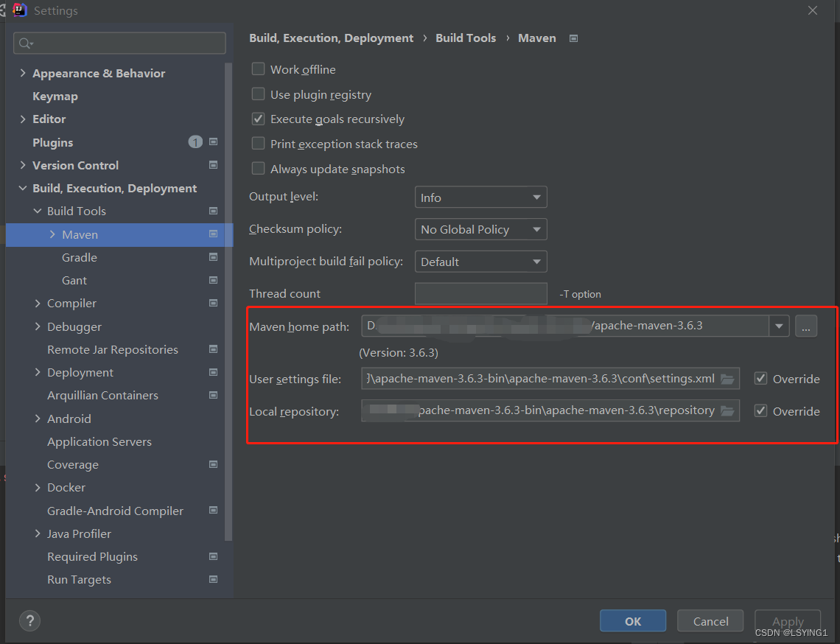Expand the Compiler node
The width and height of the screenshot is (840, 644).
(38, 304)
